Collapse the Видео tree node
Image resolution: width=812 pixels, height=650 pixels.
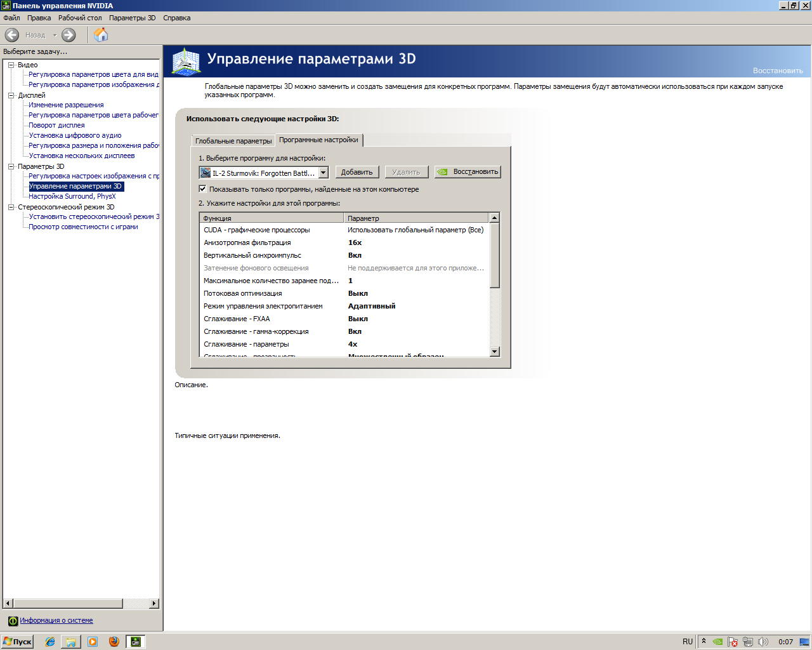(x=11, y=65)
